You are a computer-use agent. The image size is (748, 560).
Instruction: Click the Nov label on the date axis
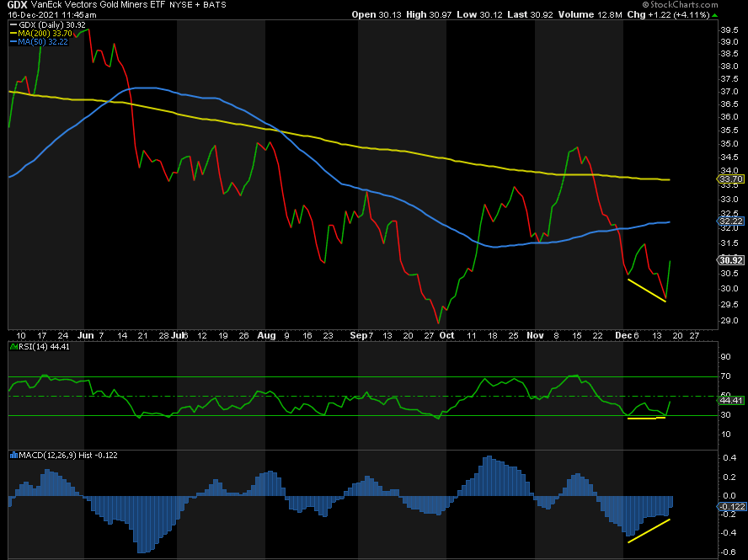pyautogui.click(x=535, y=335)
